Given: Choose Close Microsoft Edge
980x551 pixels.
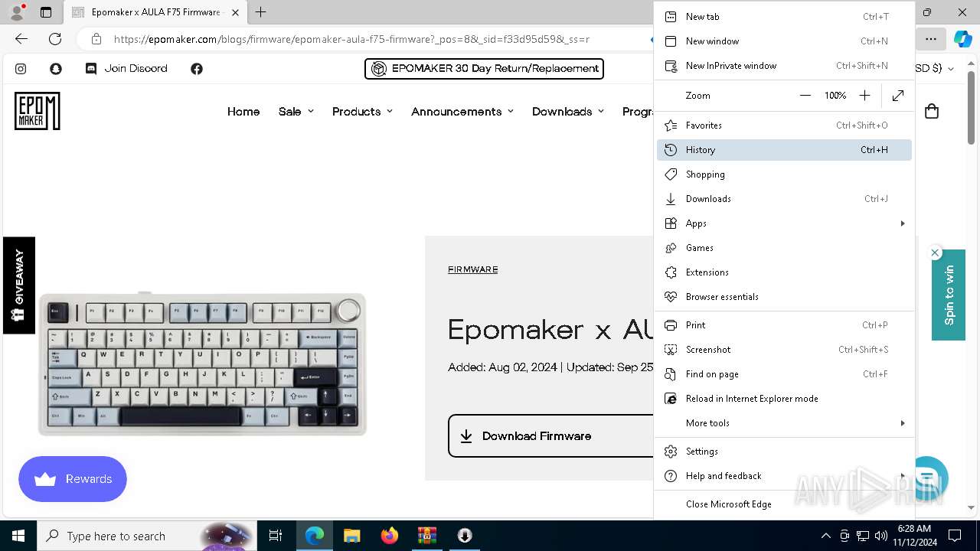Looking at the screenshot, I should 784,504.
